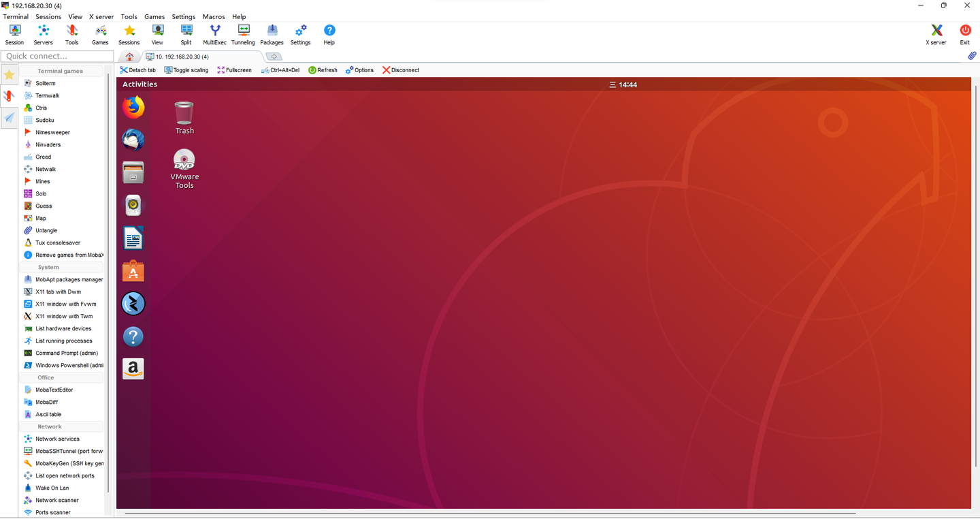Launch Firefox from the Ubuntu dock

click(133, 107)
